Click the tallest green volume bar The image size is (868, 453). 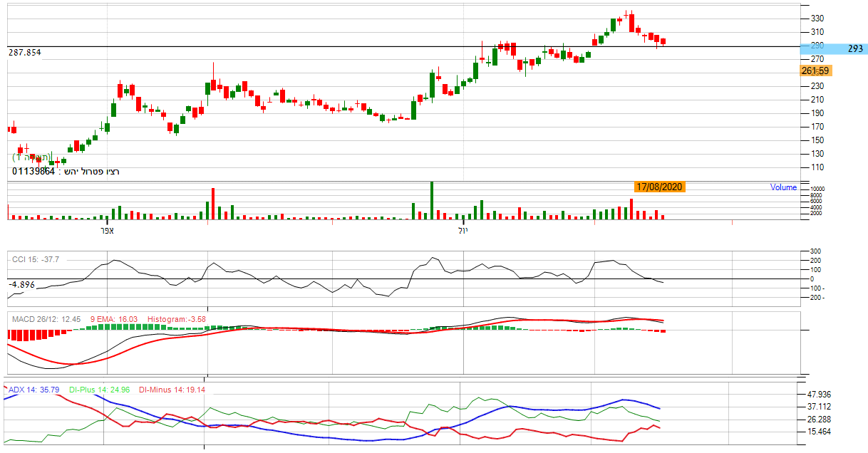(431, 200)
